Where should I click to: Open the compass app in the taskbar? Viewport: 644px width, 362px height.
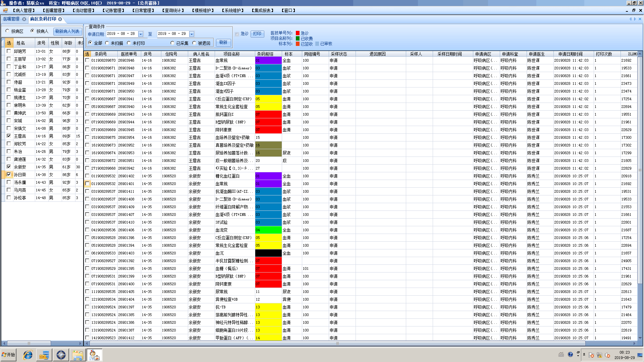(61, 355)
